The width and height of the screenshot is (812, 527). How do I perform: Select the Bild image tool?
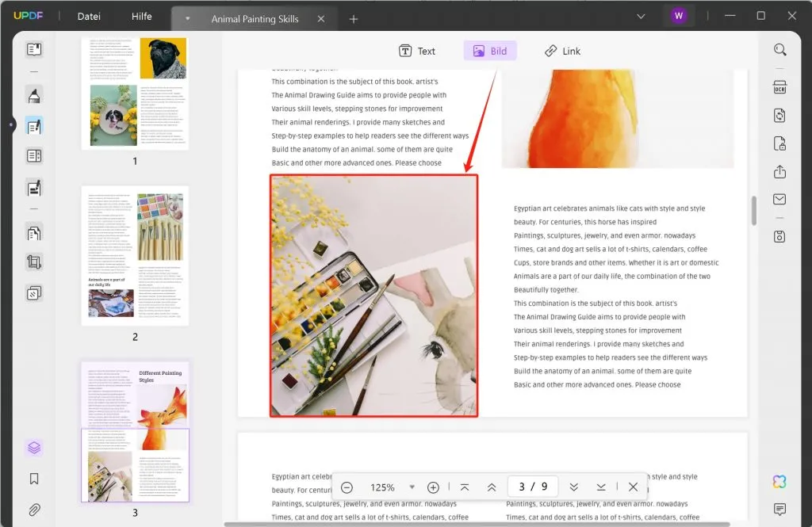[x=490, y=51]
